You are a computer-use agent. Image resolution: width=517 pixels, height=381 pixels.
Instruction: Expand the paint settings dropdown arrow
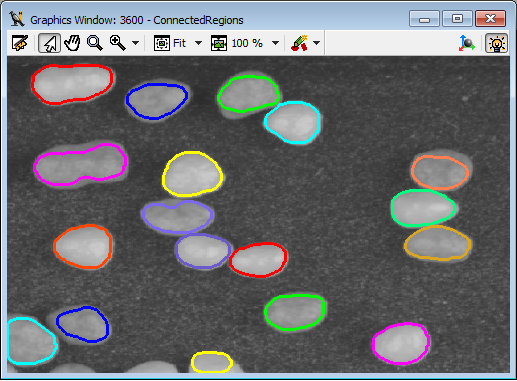click(317, 43)
